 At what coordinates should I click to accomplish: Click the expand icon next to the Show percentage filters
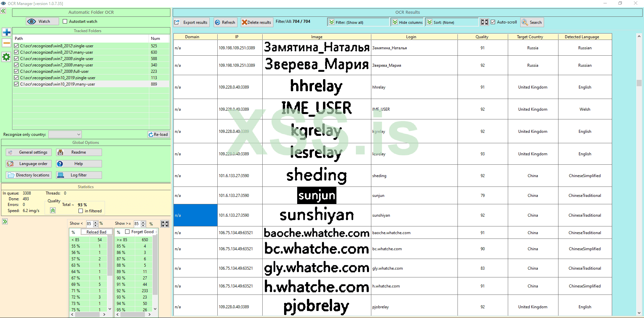click(x=164, y=223)
